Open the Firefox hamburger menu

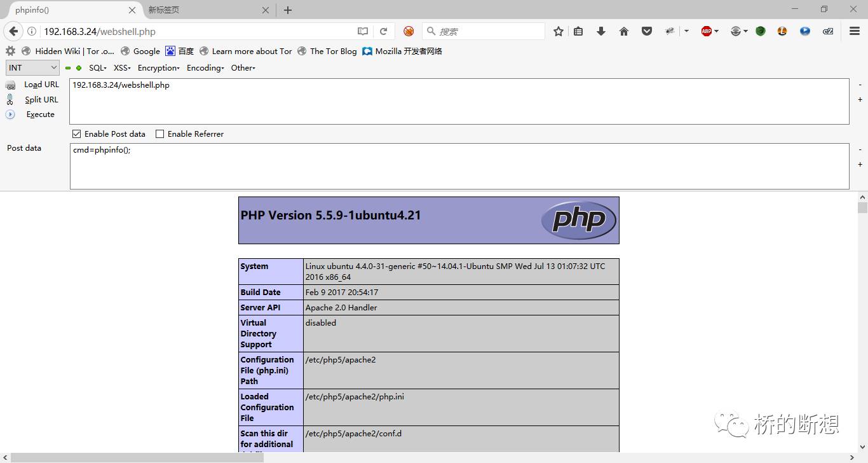[x=855, y=31]
